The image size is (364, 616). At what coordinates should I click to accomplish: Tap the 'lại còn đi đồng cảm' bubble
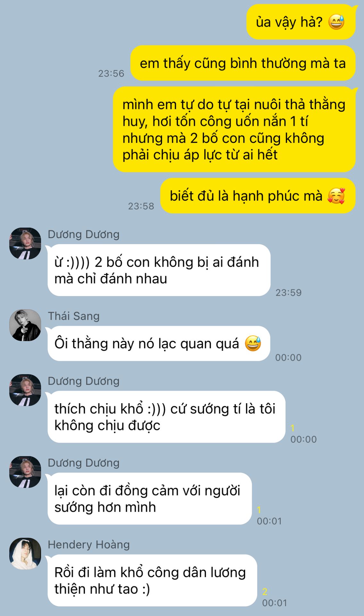coord(150,499)
